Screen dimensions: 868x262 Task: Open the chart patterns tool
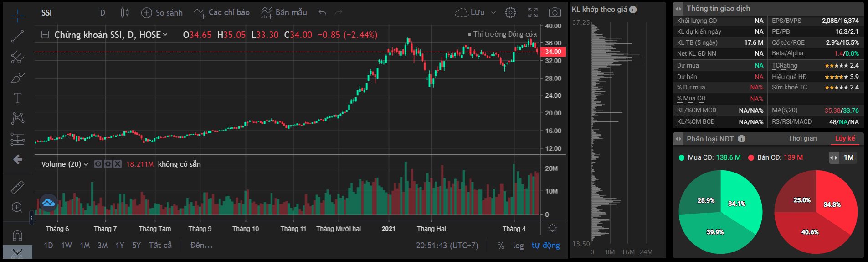point(18,118)
